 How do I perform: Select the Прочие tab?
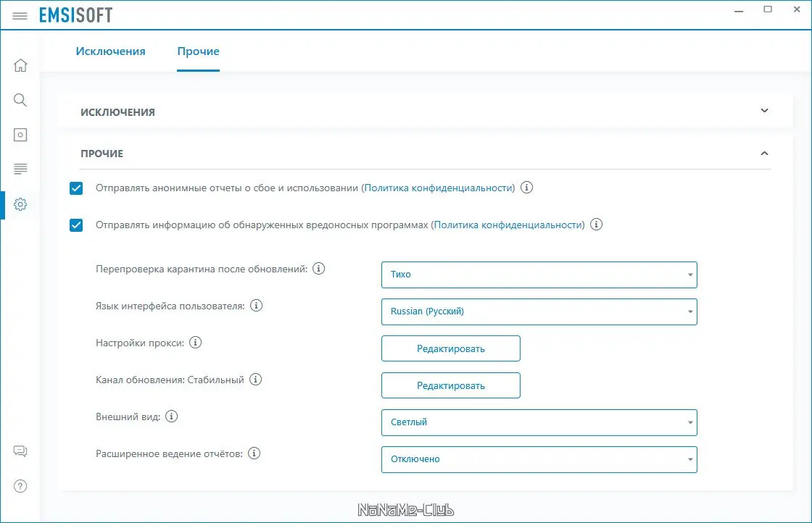(x=199, y=51)
